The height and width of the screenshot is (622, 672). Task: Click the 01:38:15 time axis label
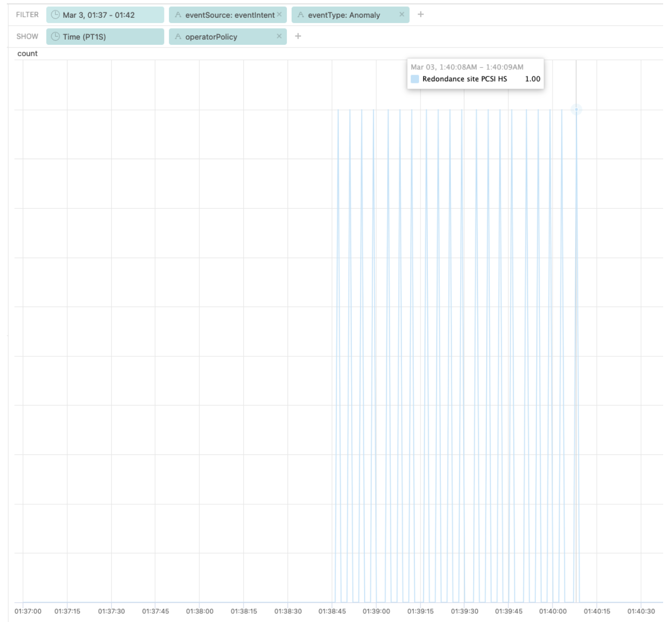[244, 611]
